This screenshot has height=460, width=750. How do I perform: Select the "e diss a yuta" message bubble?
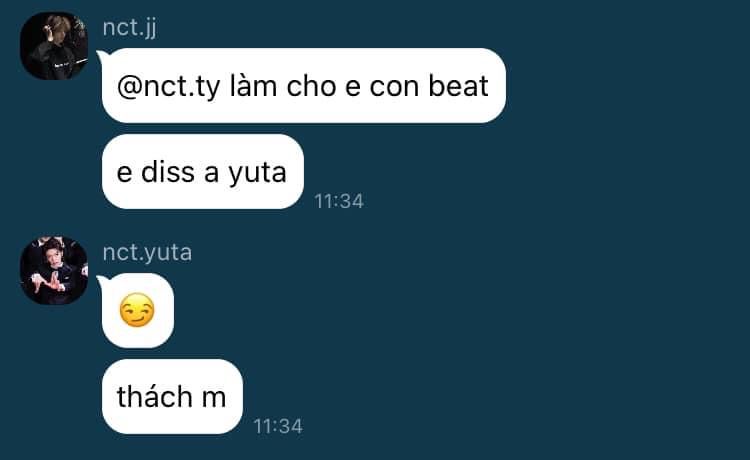pos(203,172)
